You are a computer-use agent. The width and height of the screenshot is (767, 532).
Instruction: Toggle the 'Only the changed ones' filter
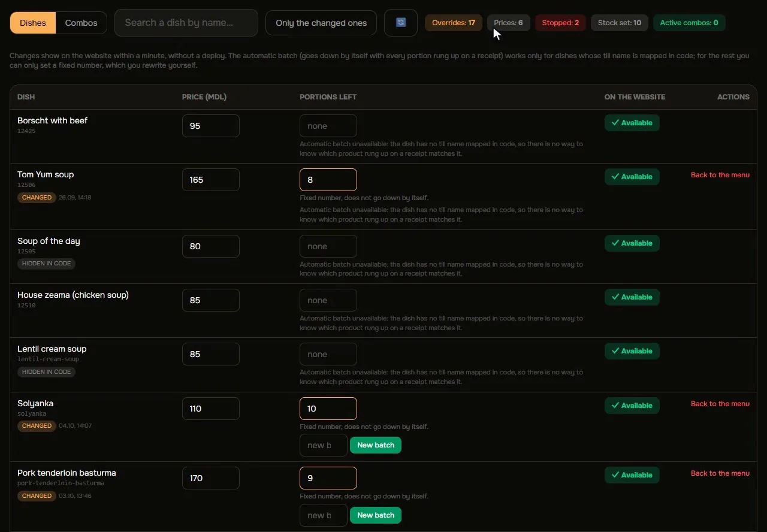(321, 23)
